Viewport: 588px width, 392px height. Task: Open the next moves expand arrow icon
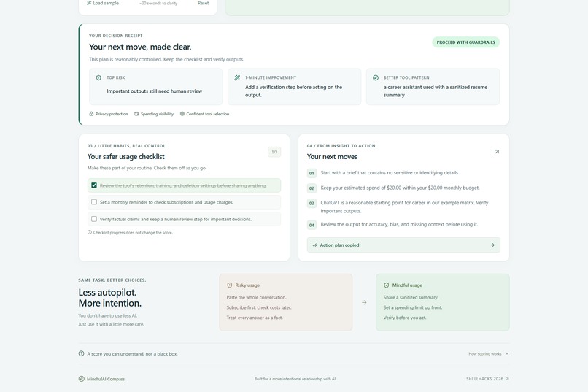pyautogui.click(x=497, y=152)
